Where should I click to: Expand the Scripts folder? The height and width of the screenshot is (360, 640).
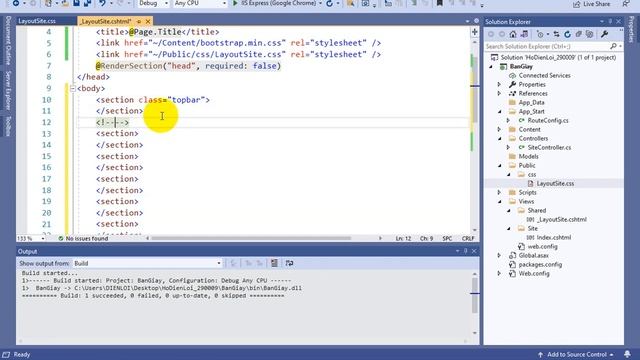pyautogui.click(x=499, y=192)
